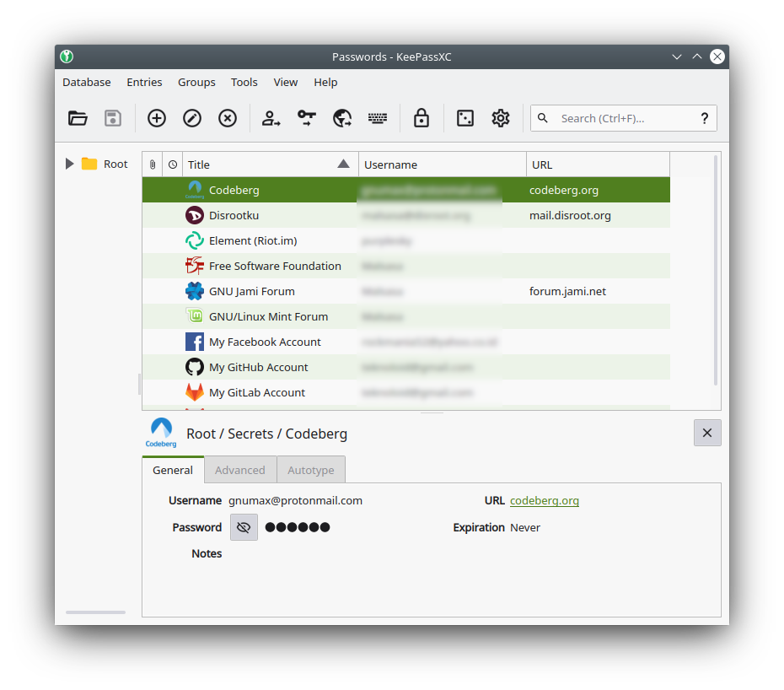Open database using folder toolbar icon
The height and width of the screenshot is (690, 784).
(x=78, y=119)
